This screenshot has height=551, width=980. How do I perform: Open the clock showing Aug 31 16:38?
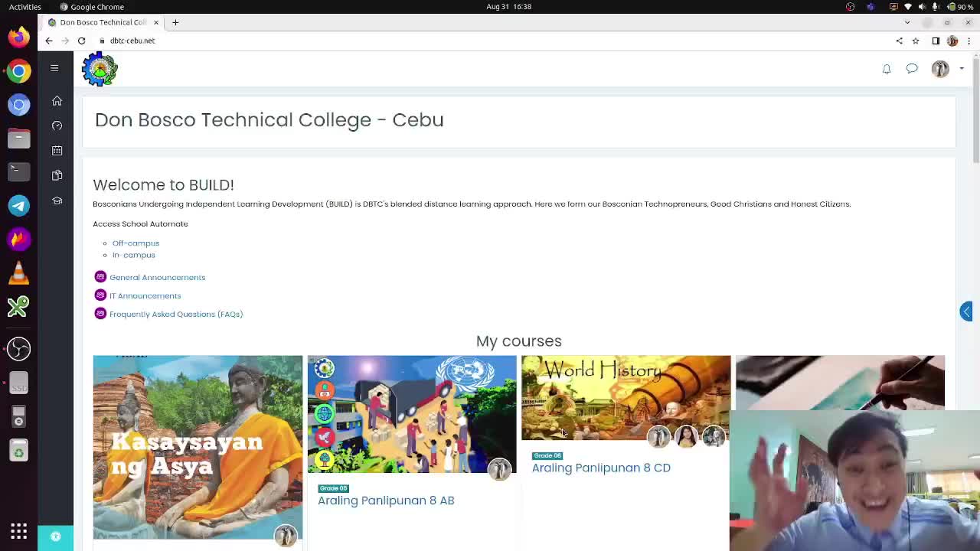[508, 6]
